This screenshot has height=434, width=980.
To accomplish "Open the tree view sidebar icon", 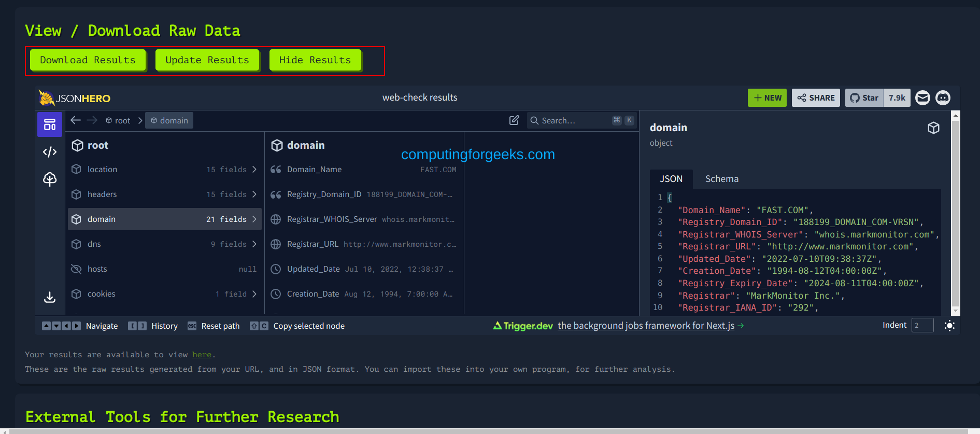I will click(x=50, y=179).
